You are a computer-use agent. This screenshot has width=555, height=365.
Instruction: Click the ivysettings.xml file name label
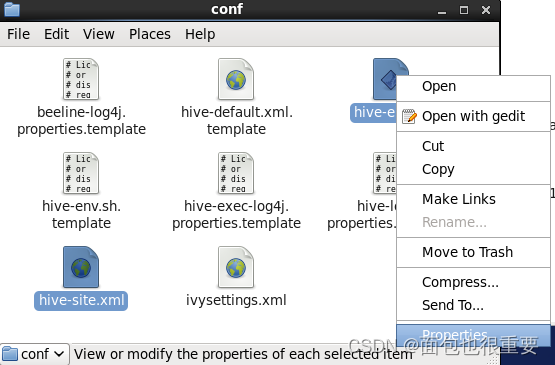click(x=236, y=300)
